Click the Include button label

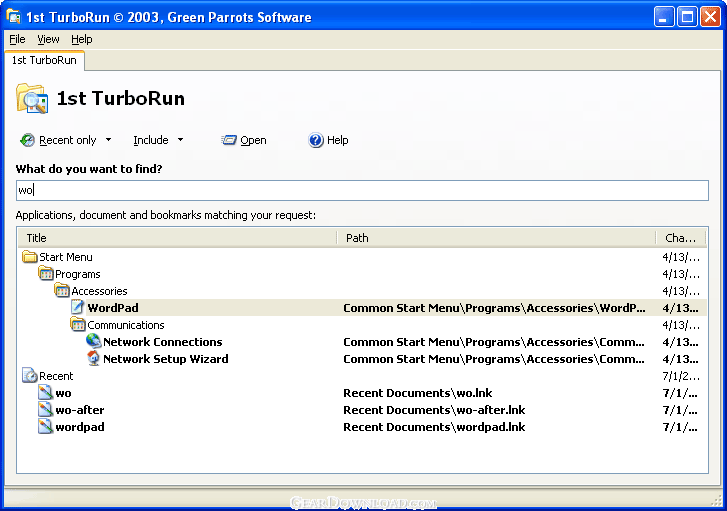pos(151,140)
